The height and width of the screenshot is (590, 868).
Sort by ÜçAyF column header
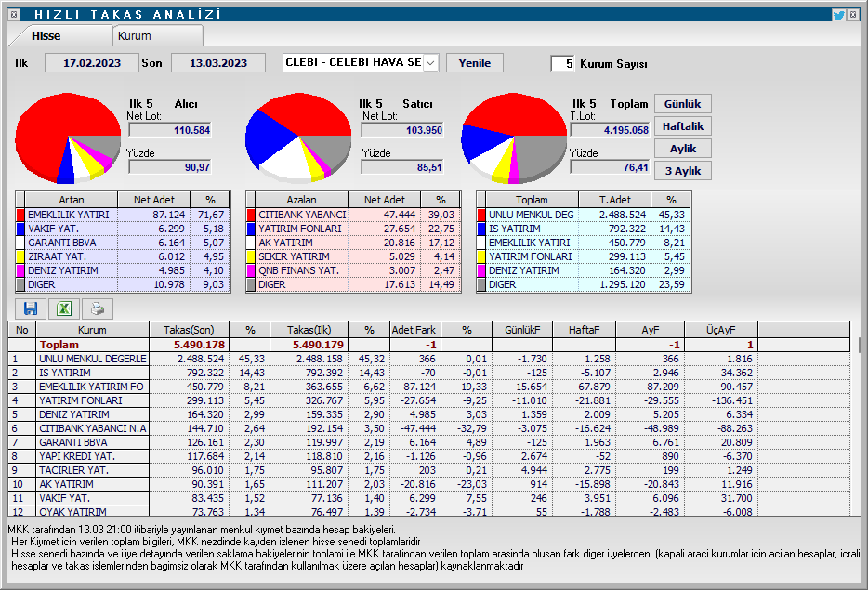tap(721, 329)
